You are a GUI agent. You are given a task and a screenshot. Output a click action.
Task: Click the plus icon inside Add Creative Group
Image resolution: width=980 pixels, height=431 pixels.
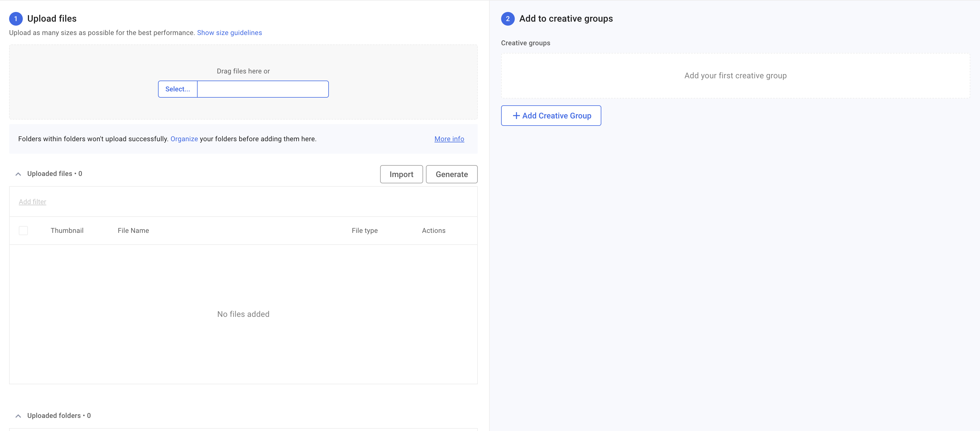[516, 115]
